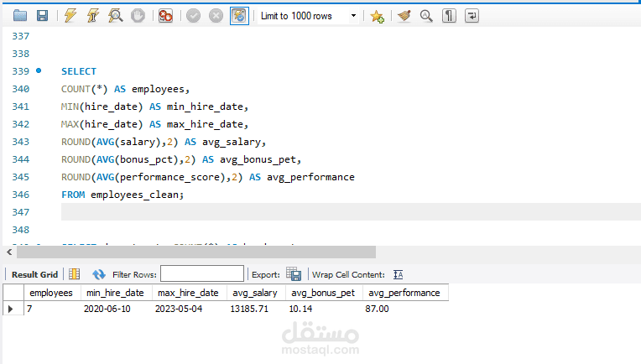
Task: Select the result row arrow indicator
Action: point(11,309)
